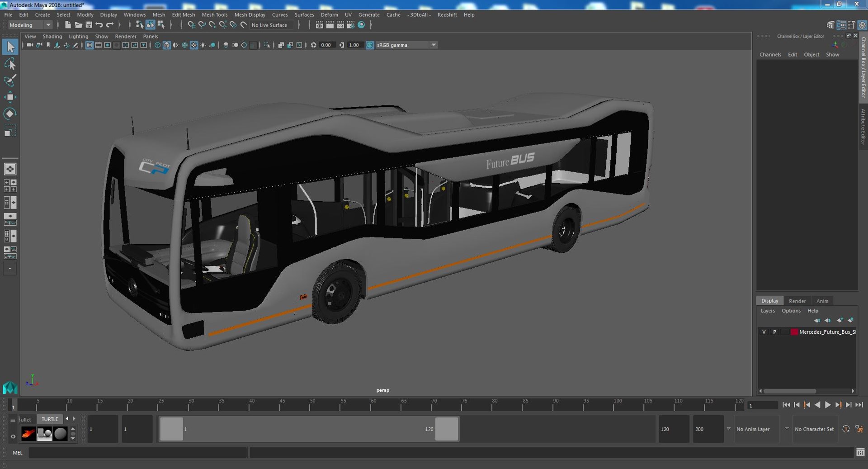Toggle sRGB view transform ON button
This screenshot has width=868, height=469.
[370, 45]
